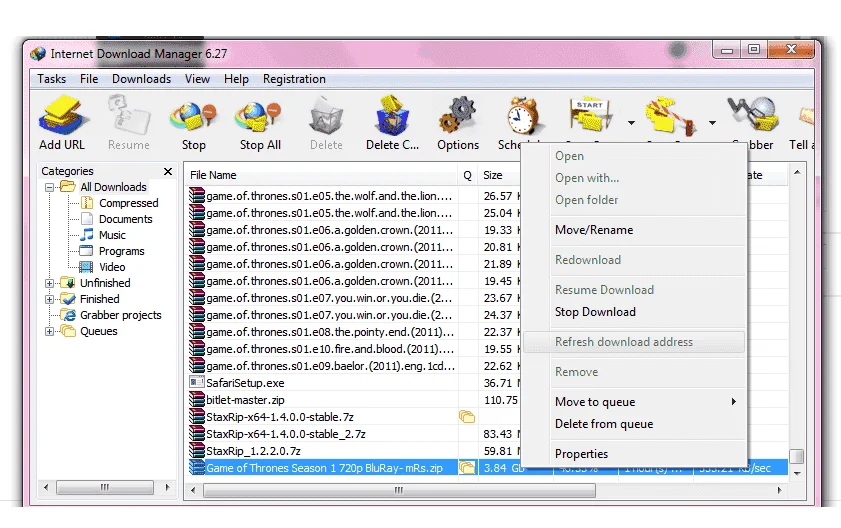Image resolution: width=841 pixels, height=528 pixels.
Task: Select the Programs category
Action: [x=122, y=251]
